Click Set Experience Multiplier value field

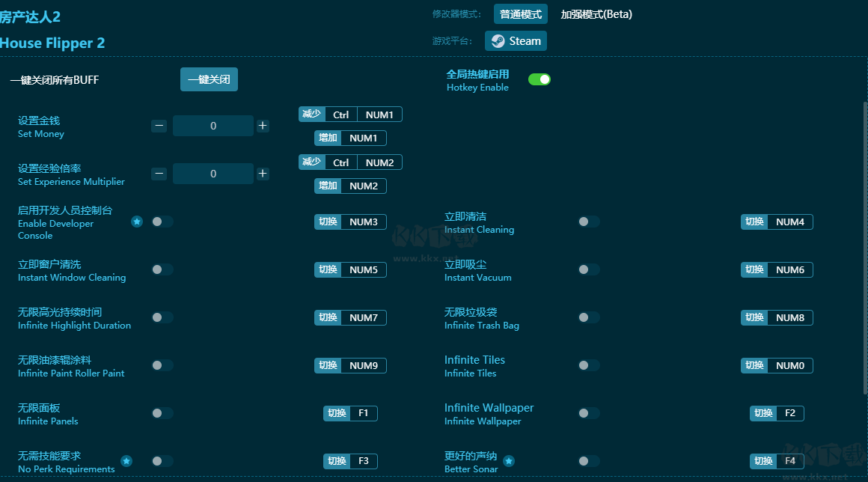pyautogui.click(x=213, y=174)
